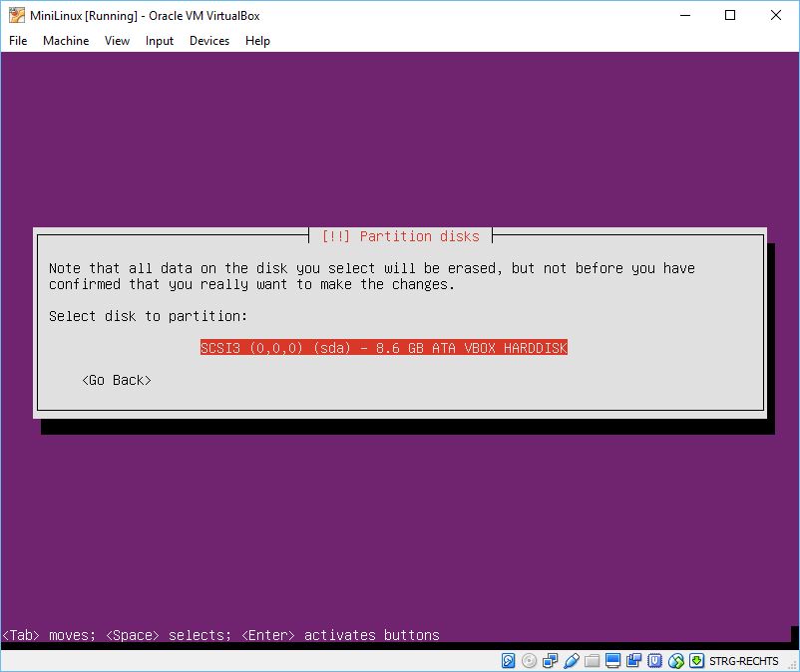The width and height of the screenshot is (800, 672).
Task: Open the Machine menu
Action: 66,41
